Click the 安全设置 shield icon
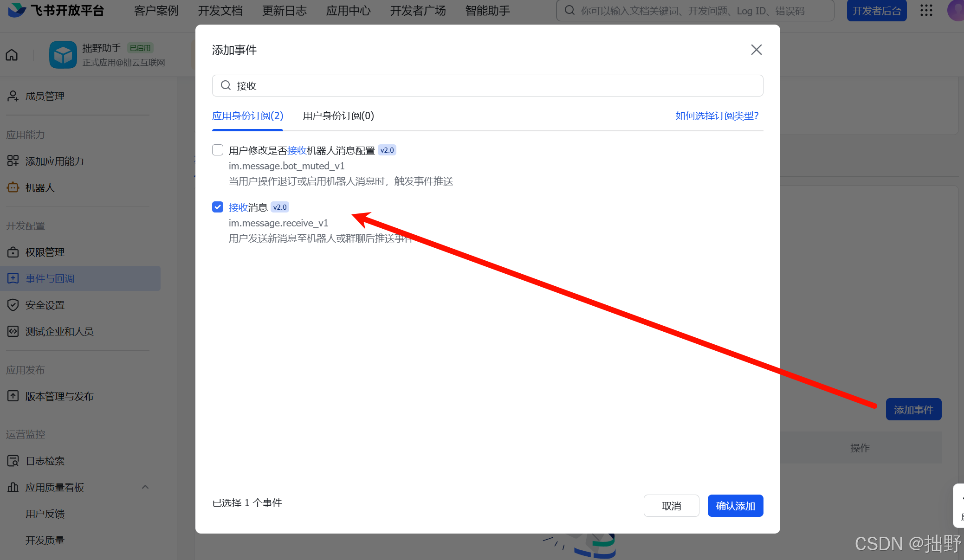The width and height of the screenshot is (964, 560). tap(13, 305)
